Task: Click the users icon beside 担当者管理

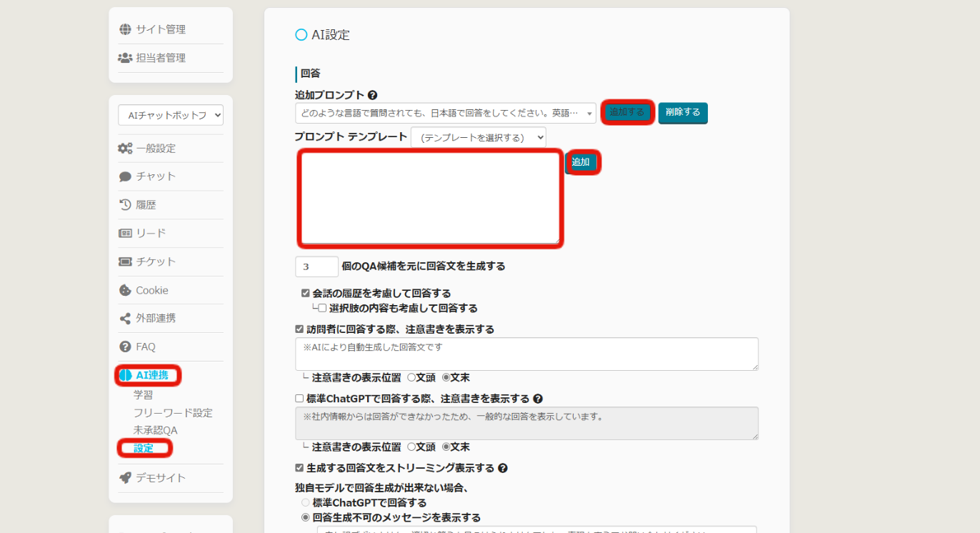Action: (x=125, y=58)
